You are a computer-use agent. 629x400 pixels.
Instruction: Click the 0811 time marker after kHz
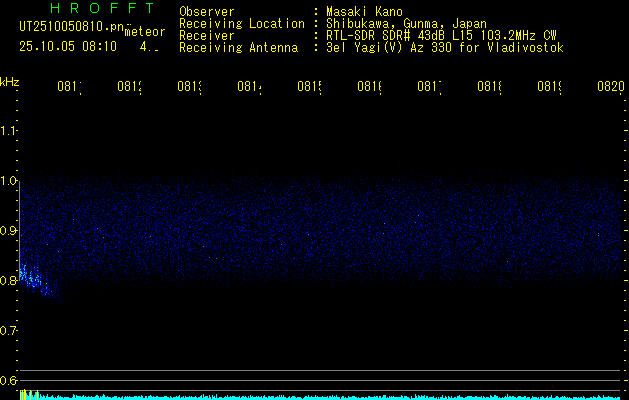point(69,87)
